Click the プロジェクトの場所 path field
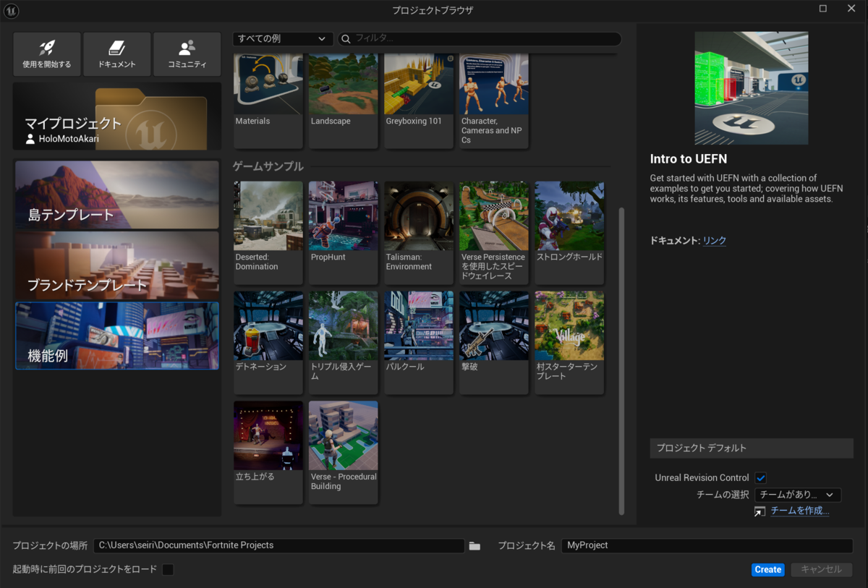 [x=279, y=546]
